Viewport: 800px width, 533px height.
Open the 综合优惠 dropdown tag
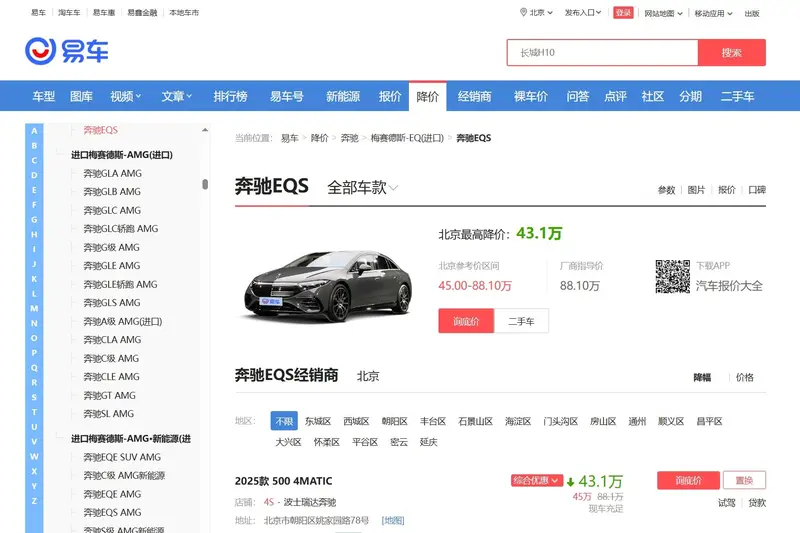(536, 480)
